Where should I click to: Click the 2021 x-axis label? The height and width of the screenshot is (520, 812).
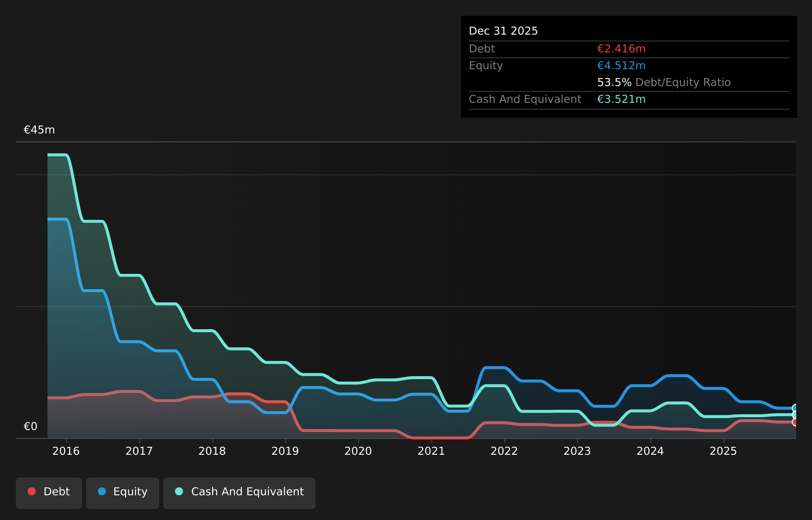tap(432, 451)
